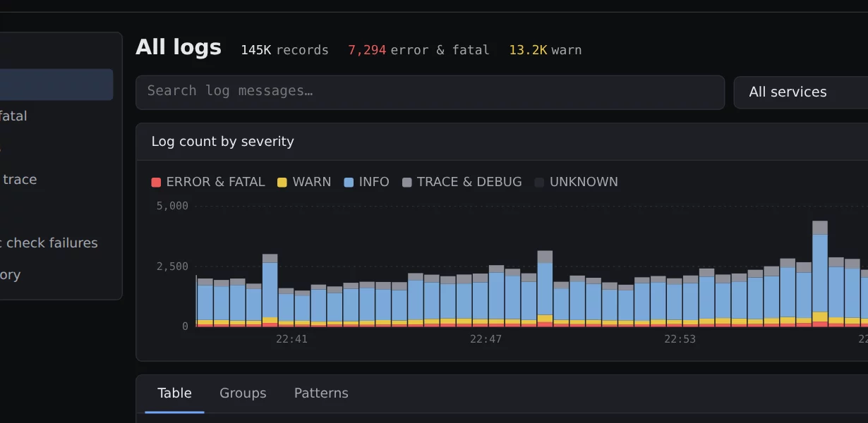Click the All logs heading
The height and width of the screenshot is (423, 868).
pos(179,47)
